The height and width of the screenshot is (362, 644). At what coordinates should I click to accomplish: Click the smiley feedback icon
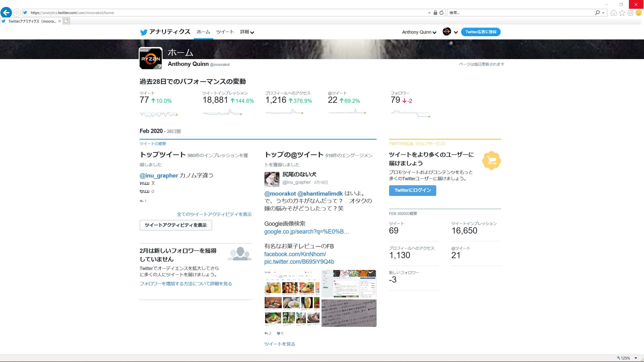(x=638, y=13)
